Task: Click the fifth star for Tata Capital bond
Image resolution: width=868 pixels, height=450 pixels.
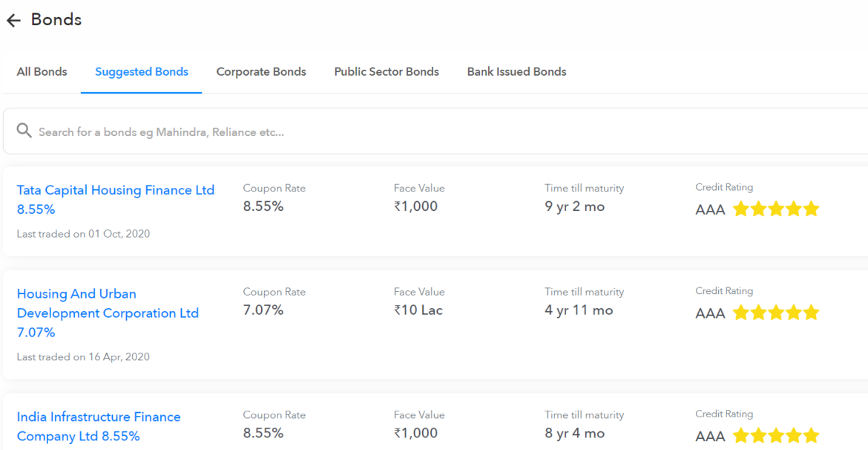Action: coord(810,209)
